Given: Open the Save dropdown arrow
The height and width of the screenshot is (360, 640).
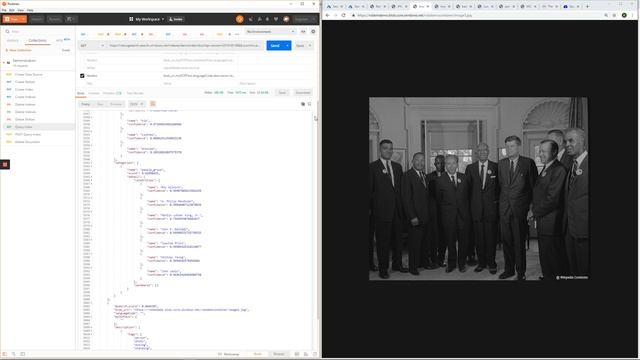Looking at the screenshot, I should pyautogui.click(x=310, y=45).
